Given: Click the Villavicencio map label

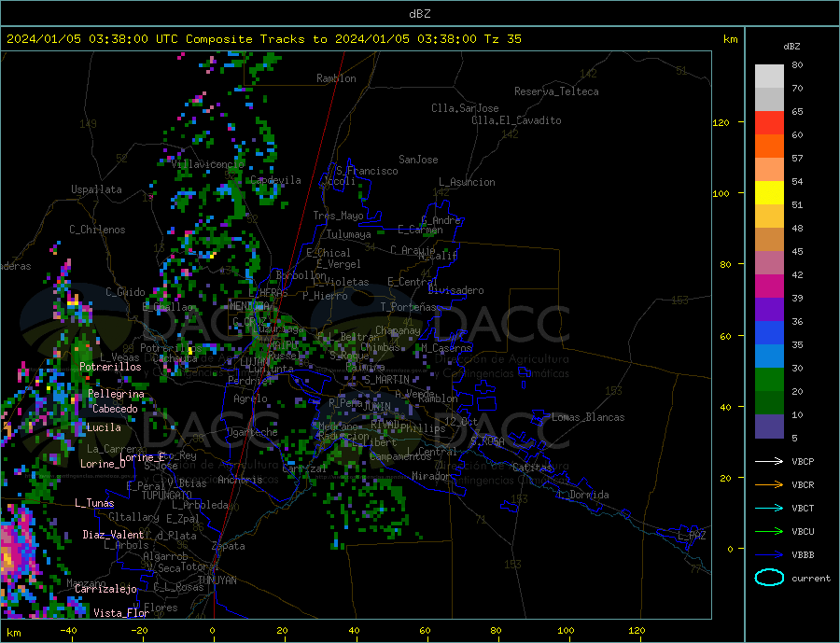Looking at the screenshot, I should click(x=207, y=164).
